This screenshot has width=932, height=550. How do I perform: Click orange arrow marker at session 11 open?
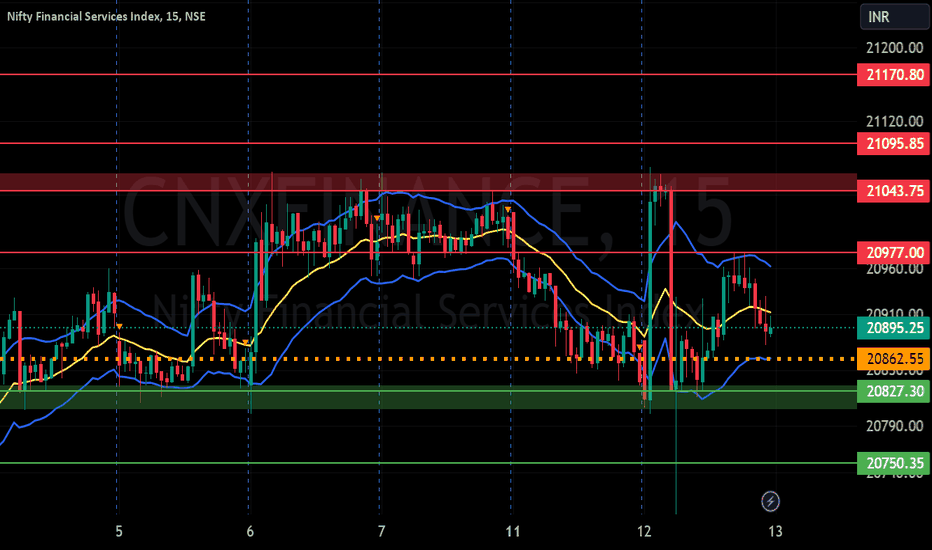[508, 209]
